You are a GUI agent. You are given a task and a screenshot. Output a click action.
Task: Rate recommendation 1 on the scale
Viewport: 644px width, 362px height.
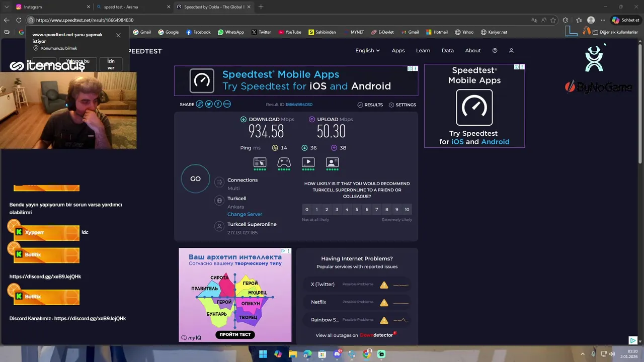pos(316,209)
